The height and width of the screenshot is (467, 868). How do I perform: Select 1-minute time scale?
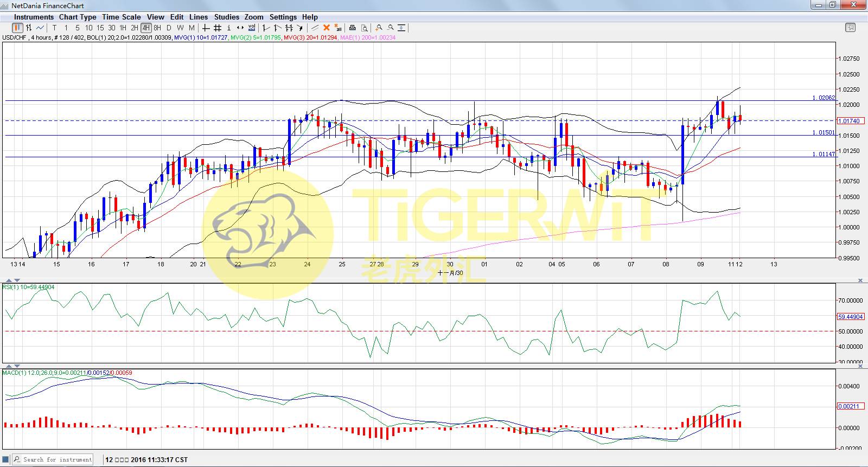tap(66, 28)
